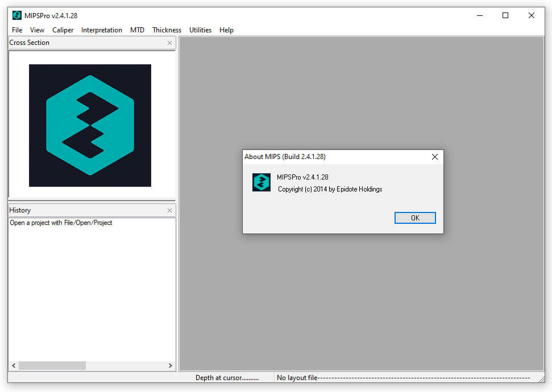Open the File menu
Image resolution: width=552 pixels, height=392 pixels.
[x=16, y=30]
